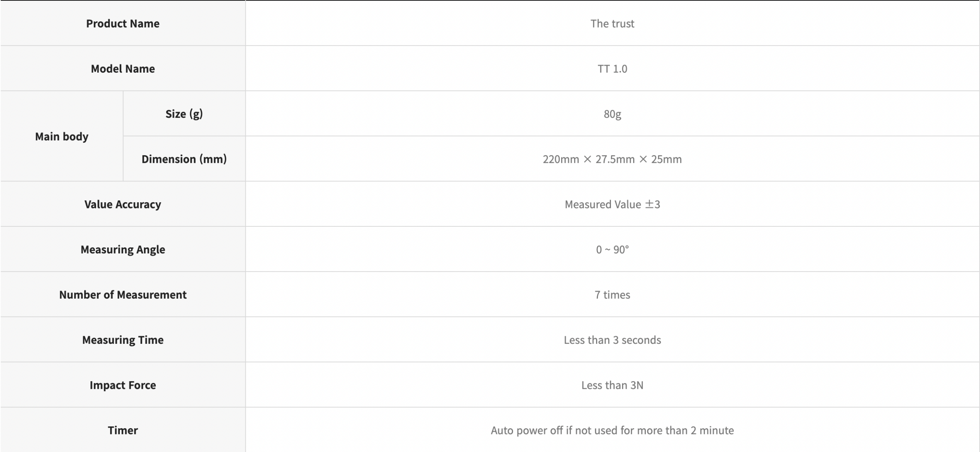Image resolution: width=980 pixels, height=452 pixels.
Task: Click the "Auto power off" timer description
Action: point(612,430)
